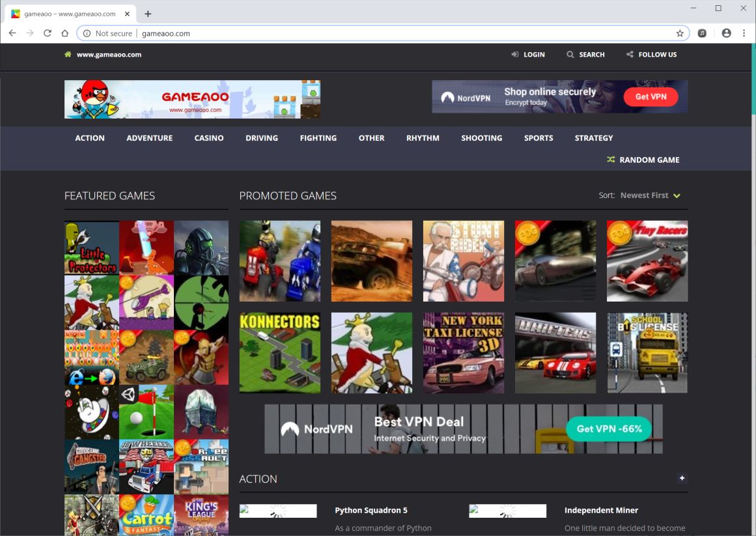Open the Stunt Rider promoted game
This screenshot has width=756, height=536.
(464, 261)
